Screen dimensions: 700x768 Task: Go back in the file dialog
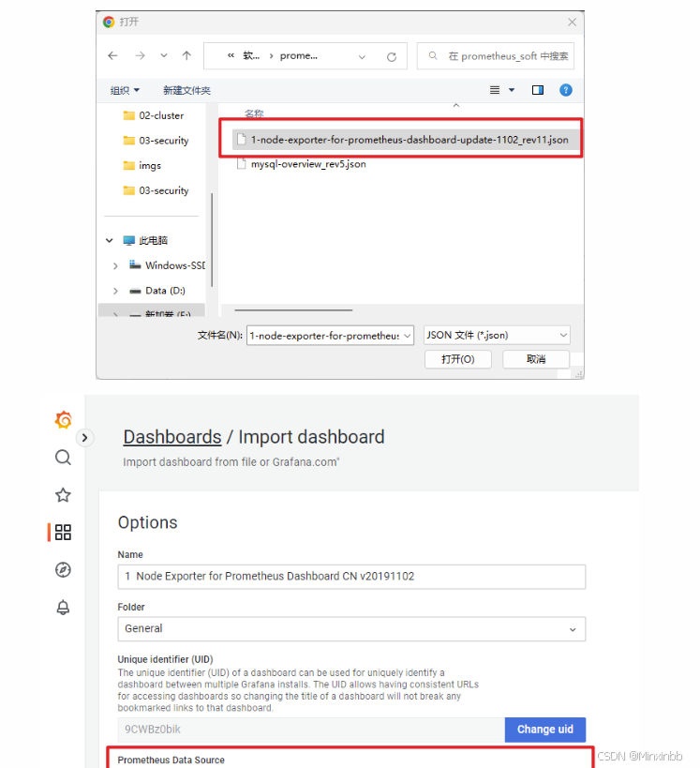coord(112,56)
